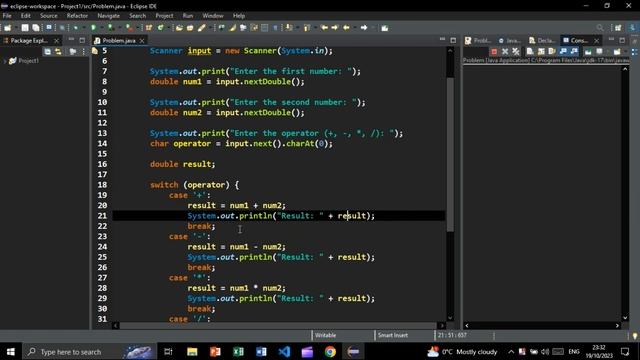
Task: Click the green Run toolbar button
Action: click(93, 28)
